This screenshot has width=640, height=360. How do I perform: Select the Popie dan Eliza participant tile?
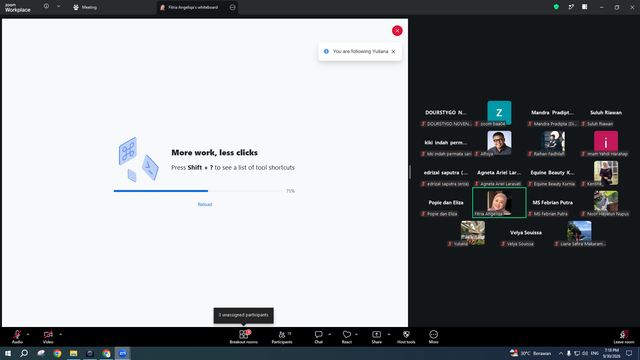click(x=446, y=203)
